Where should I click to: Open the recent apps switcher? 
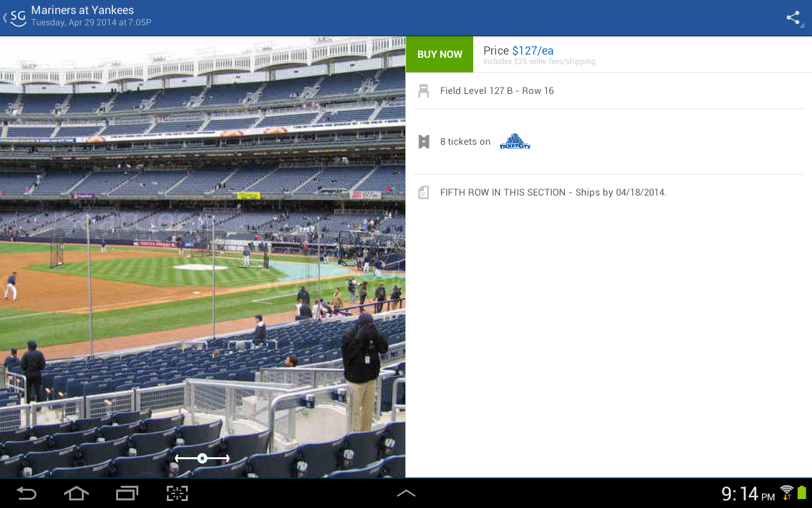pos(126,493)
